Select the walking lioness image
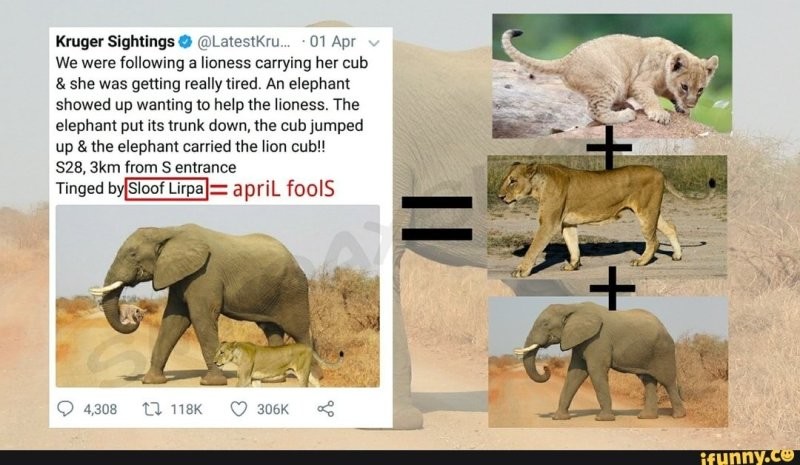The height and width of the screenshot is (465, 800). pos(607,217)
